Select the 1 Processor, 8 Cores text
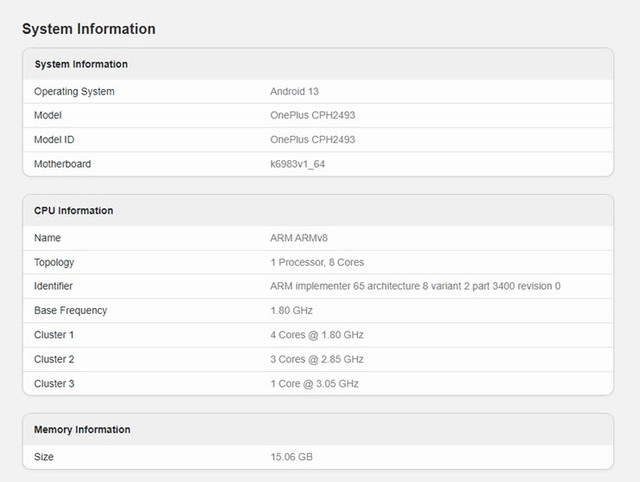The width and height of the screenshot is (640, 482). [317, 262]
